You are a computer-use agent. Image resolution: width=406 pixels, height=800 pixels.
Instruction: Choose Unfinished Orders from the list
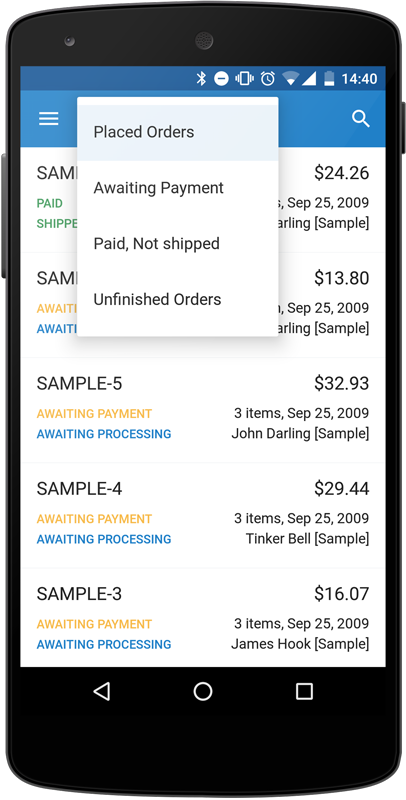pyautogui.click(x=177, y=299)
